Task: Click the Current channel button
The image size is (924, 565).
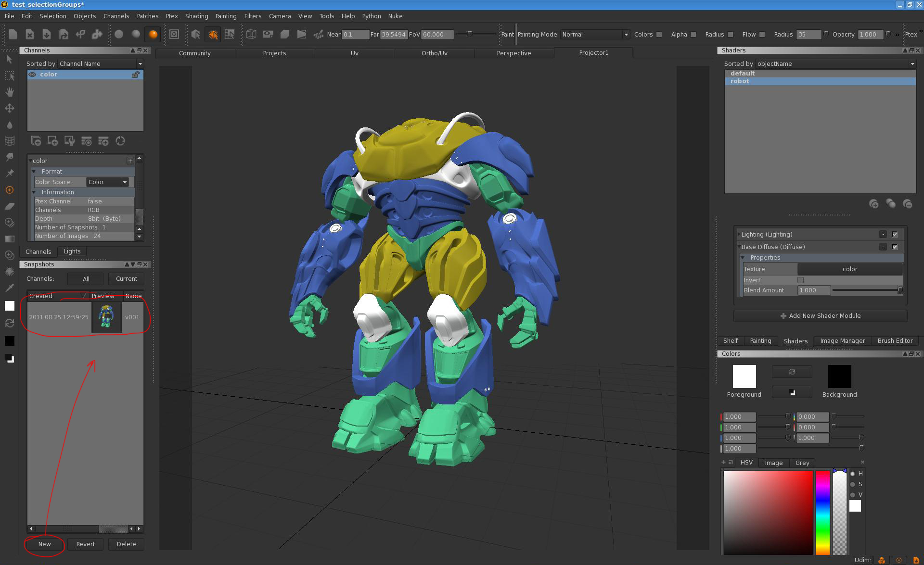Action: 126,279
